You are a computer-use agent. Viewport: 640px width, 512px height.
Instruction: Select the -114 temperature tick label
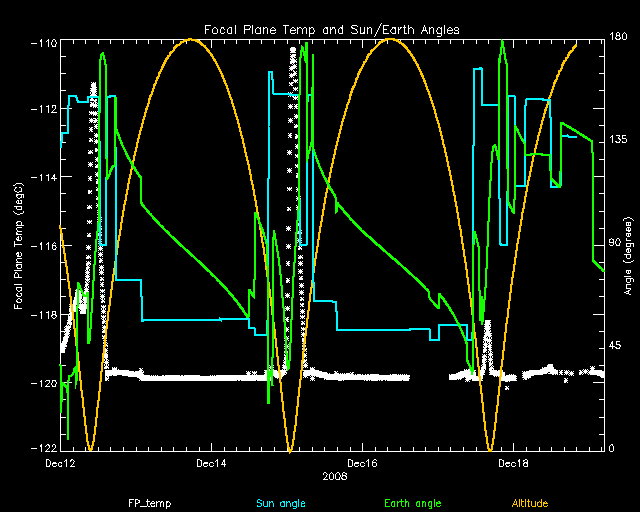42,178
